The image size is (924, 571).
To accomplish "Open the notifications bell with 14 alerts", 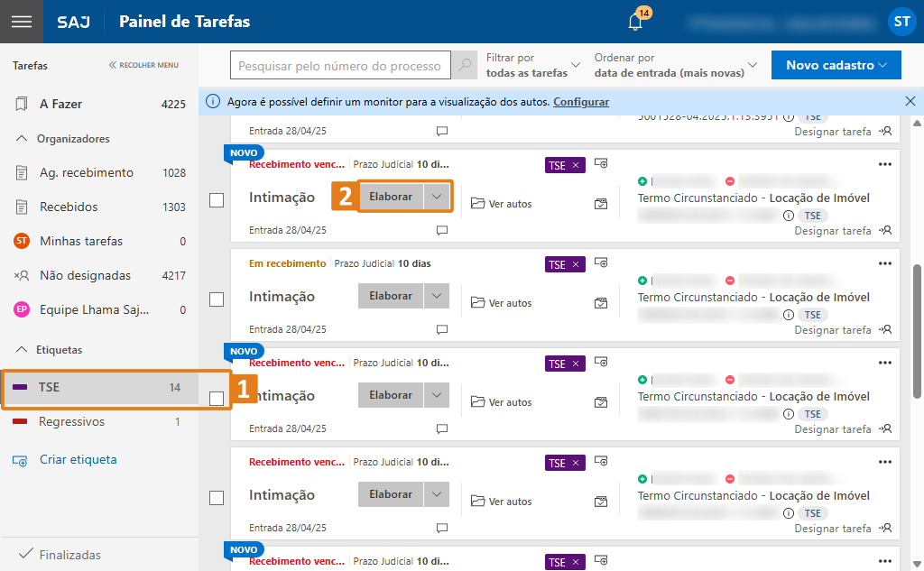I will click(635, 23).
